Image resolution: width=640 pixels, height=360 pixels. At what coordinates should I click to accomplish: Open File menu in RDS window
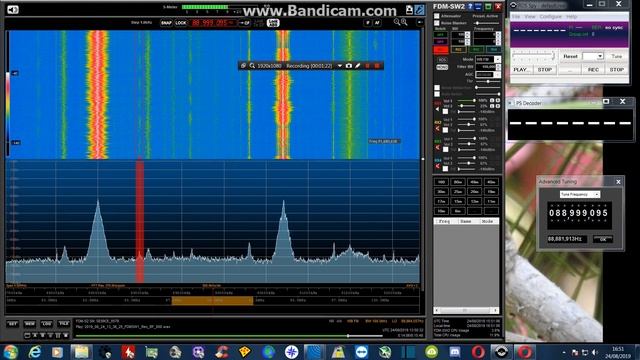pyautogui.click(x=516, y=17)
